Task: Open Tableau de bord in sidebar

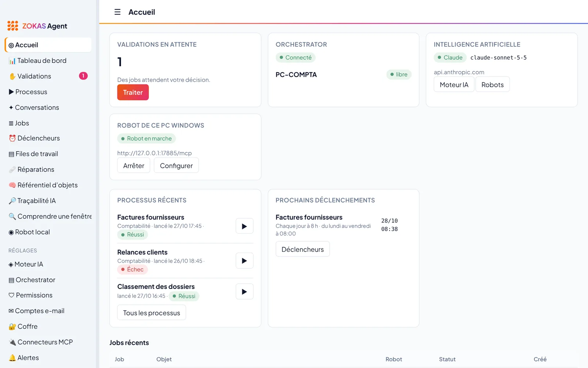Action: click(48, 61)
